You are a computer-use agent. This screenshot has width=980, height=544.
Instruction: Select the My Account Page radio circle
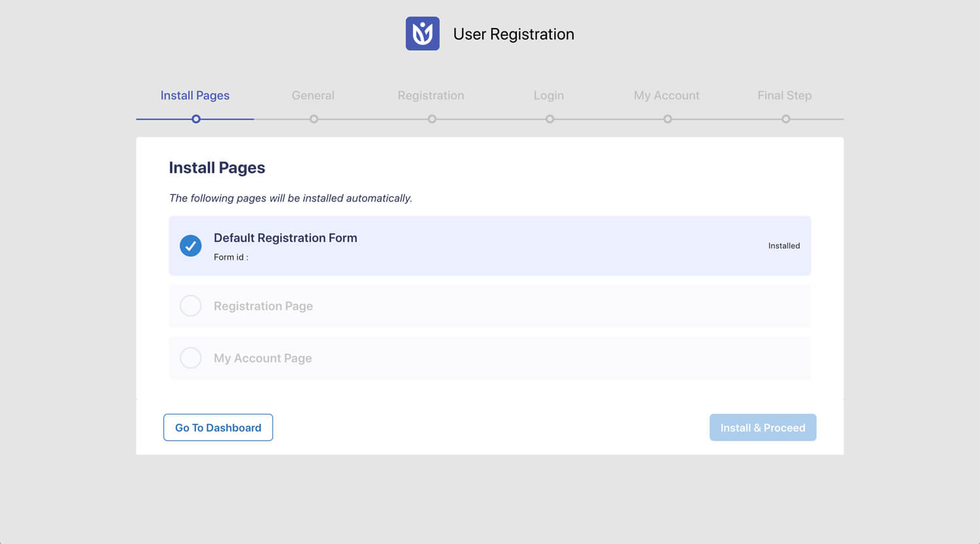191,358
